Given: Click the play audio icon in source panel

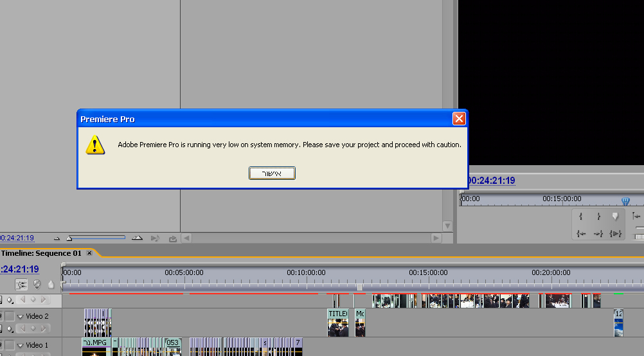Looking at the screenshot, I should pyautogui.click(x=155, y=238).
